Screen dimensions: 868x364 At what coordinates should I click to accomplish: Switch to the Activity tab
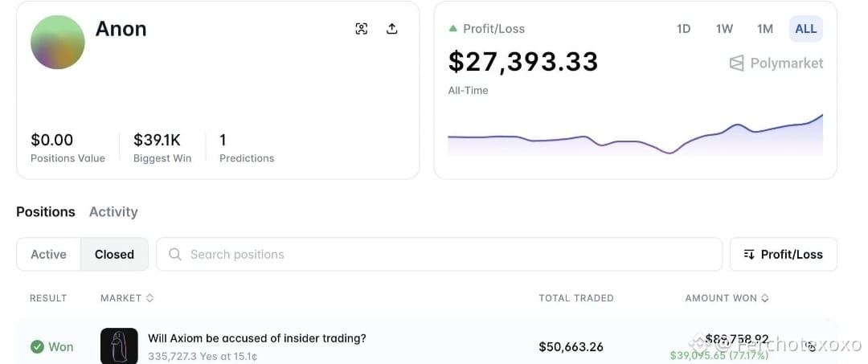(x=113, y=212)
